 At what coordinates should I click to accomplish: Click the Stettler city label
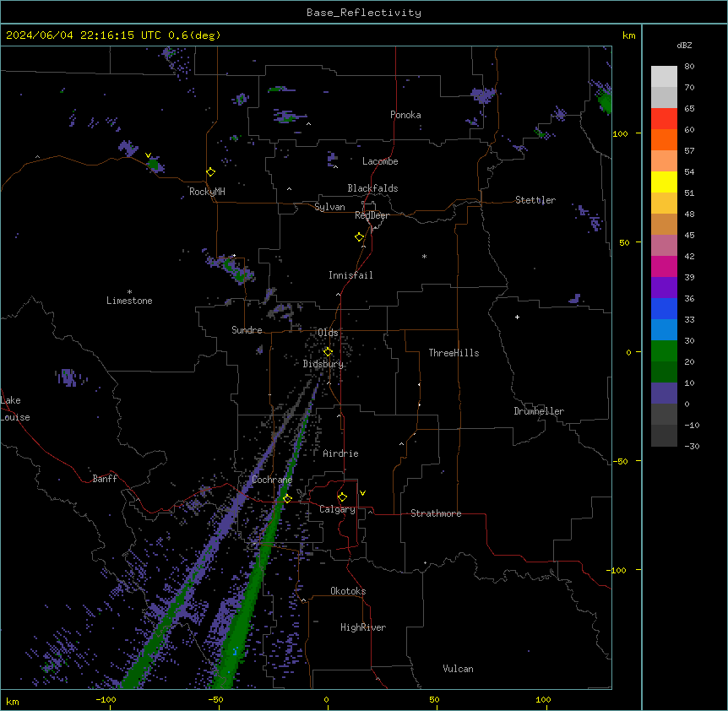[x=535, y=200]
